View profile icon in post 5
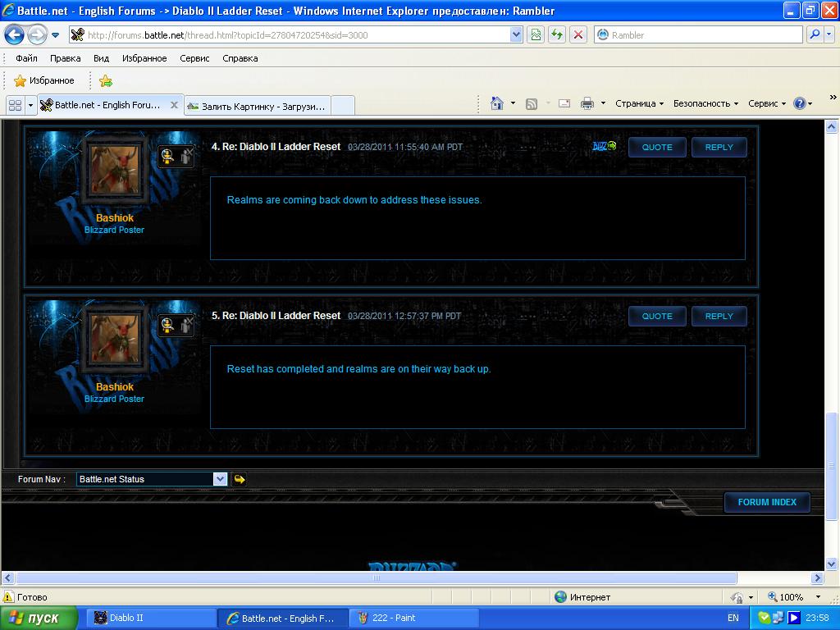840x630 pixels. (167, 325)
